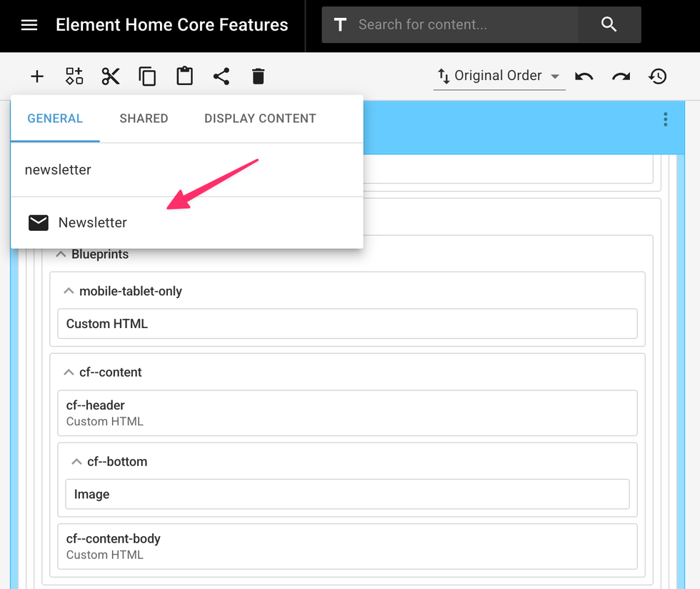Collapse the mobile-tablet-only group

click(69, 291)
